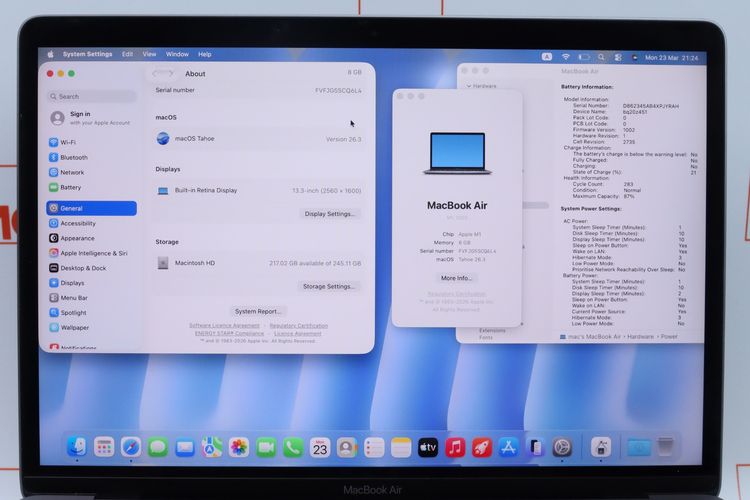Open the Music app in the Dock
Screen dimensions: 750x500
pyautogui.click(x=455, y=447)
